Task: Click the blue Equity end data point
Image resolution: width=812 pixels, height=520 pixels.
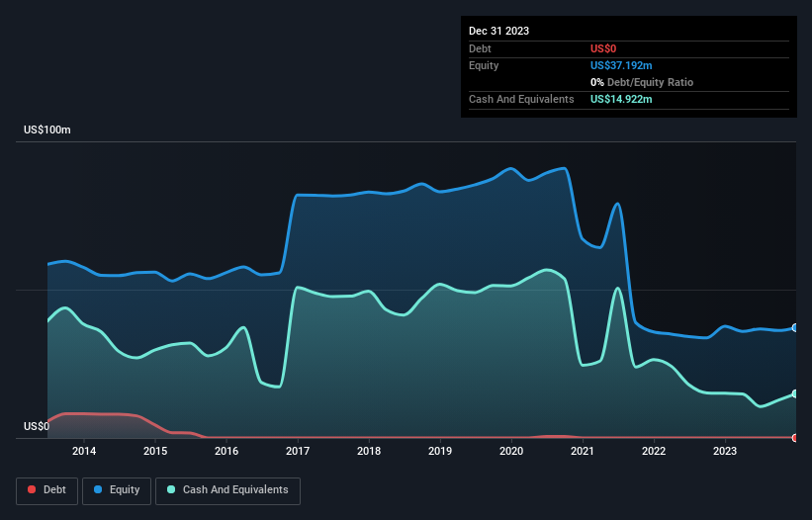Action: pos(795,327)
